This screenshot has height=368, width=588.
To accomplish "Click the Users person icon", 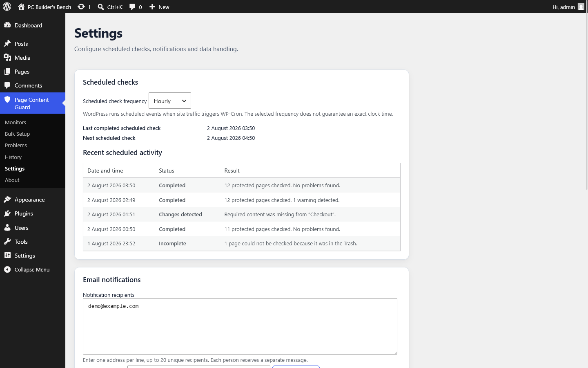I will 7,227.
